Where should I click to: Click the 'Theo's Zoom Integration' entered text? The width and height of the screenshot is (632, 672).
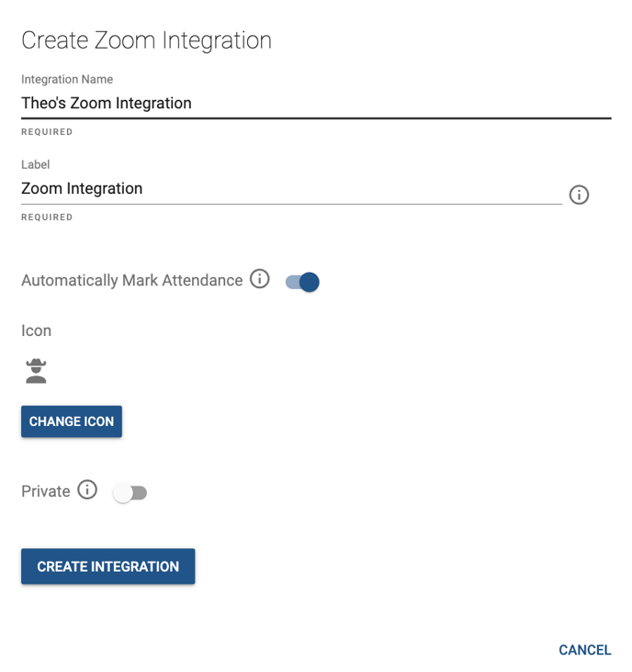[x=107, y=104]
